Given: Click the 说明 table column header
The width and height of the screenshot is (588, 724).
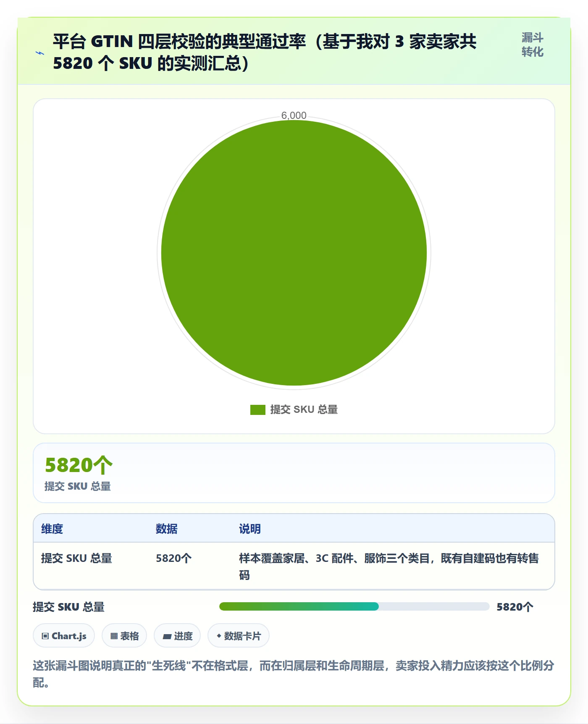Looking at the screenshot, I should 250,529.
